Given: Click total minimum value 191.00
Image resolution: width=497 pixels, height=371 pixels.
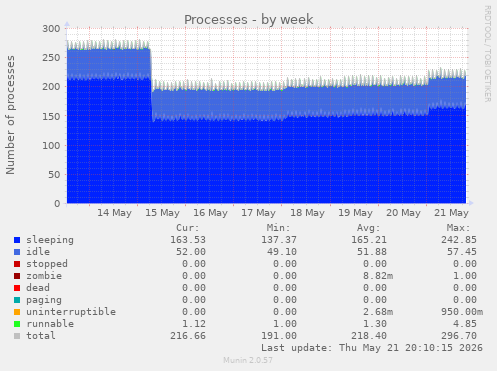Looking at the screenshot, I should tap(279, 336).
